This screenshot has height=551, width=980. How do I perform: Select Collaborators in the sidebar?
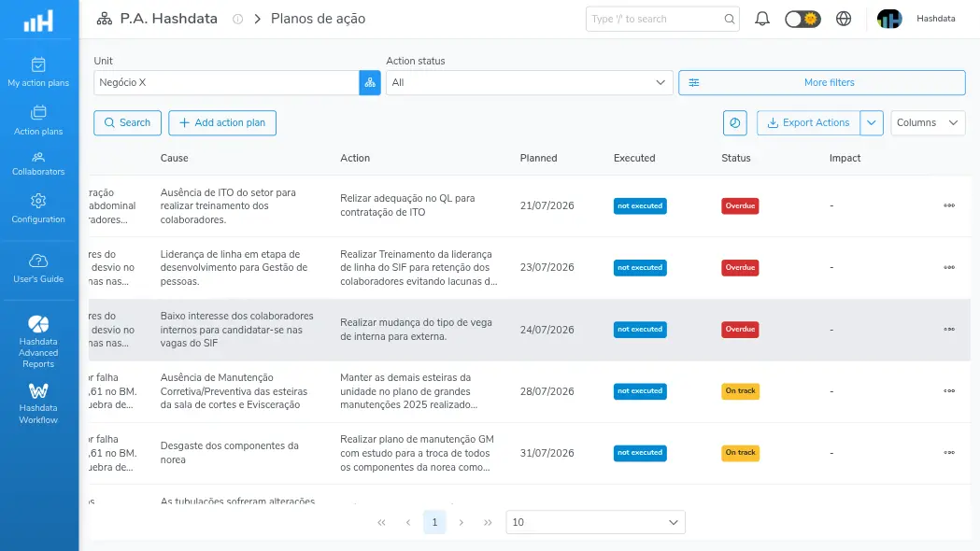click(38, 164)
